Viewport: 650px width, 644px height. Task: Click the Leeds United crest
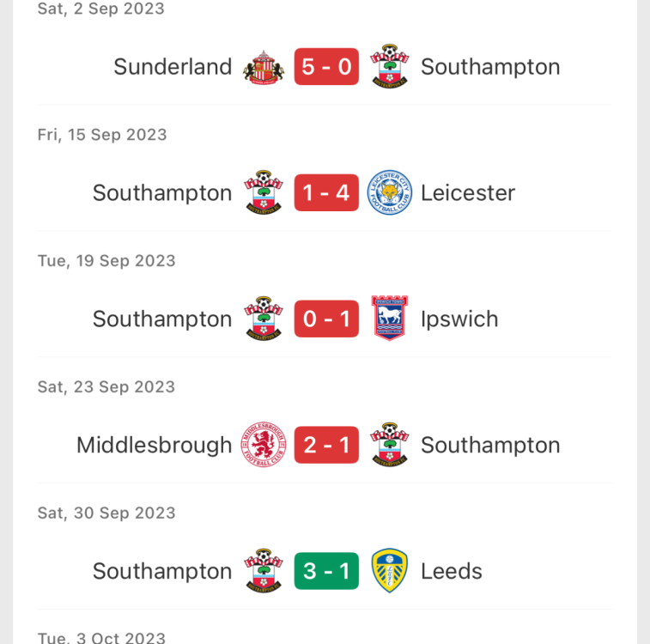[x=390, y=571]
